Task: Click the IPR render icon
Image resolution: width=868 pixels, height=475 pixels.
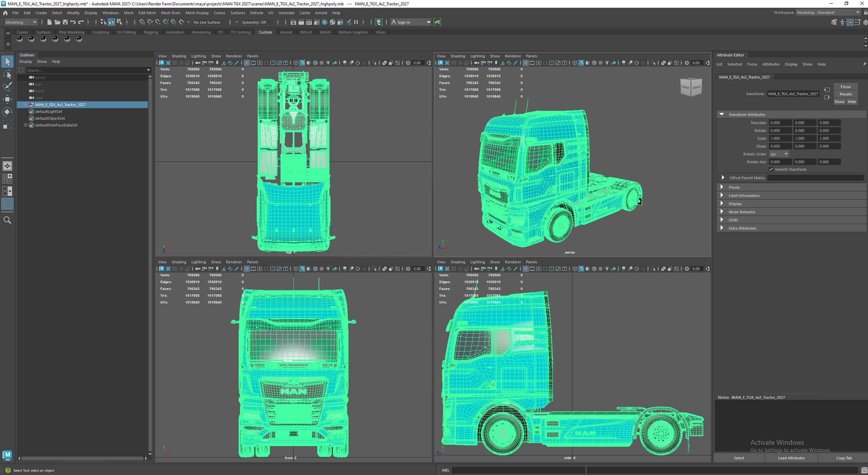Action: coord(309,22)
